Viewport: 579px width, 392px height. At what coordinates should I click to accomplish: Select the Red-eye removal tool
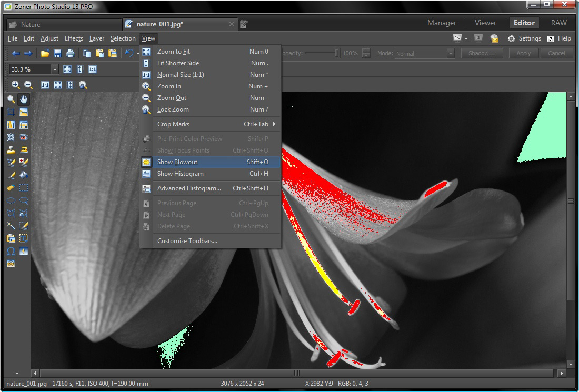[23, 137]
